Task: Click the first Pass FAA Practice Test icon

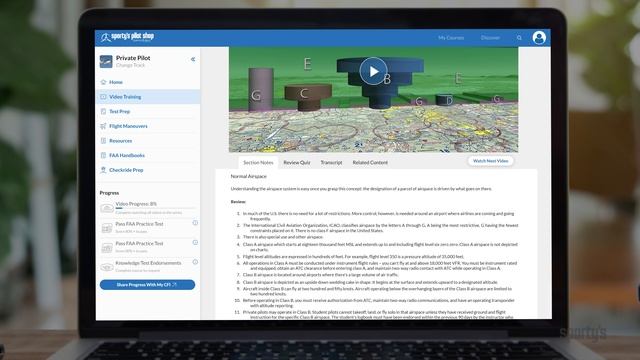Action: [x=107, y=228]
